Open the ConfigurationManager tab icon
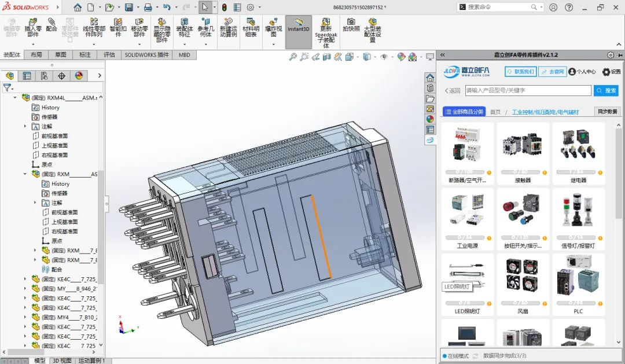 (44, 76)
